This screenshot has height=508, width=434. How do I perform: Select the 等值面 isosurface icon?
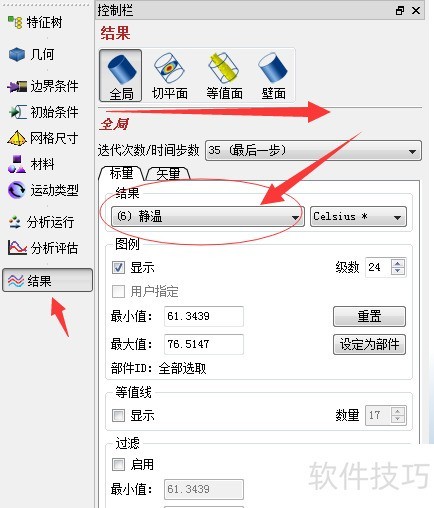pos(224,76)
